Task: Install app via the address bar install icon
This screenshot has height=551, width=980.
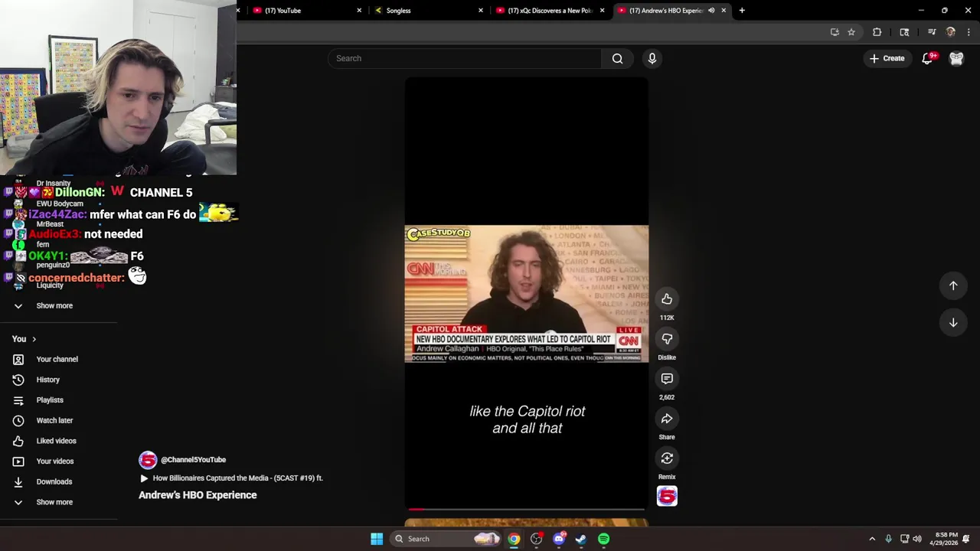Action: click(835, 32)
